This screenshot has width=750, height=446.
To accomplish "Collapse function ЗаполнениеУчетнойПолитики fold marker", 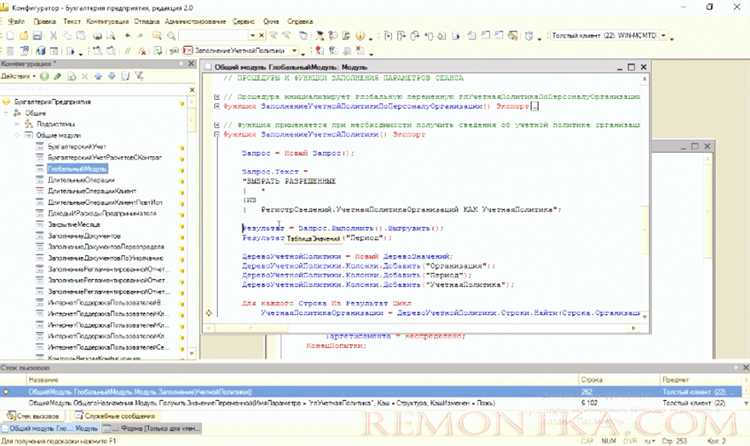I will (217, 134).
